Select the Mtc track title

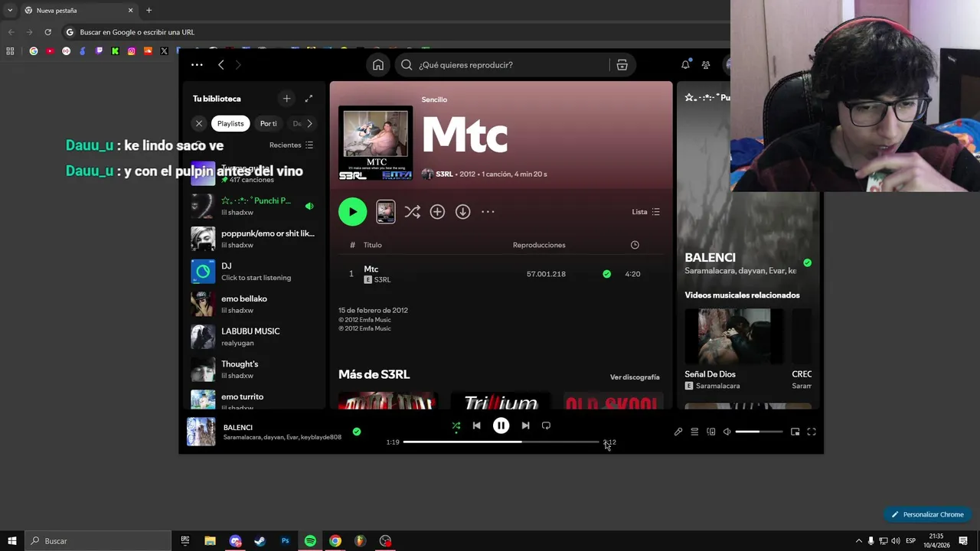tap(371, 269)
